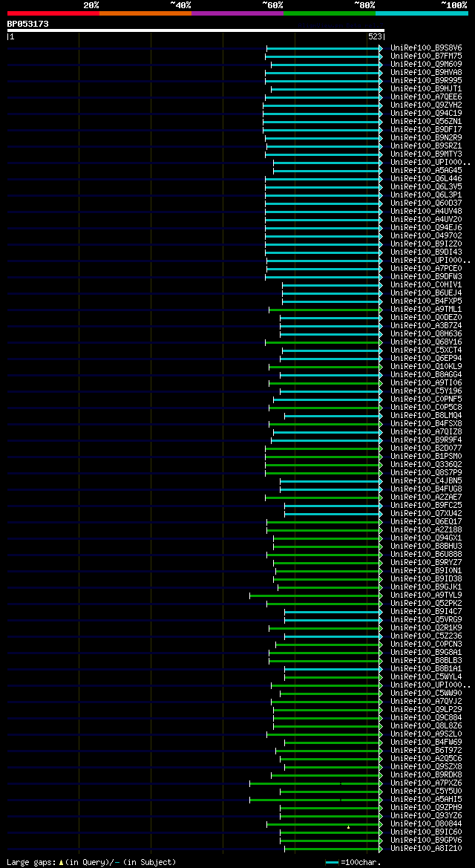The width and height of the screenshot is (475, 868).
Task: Select the UniRef100_A7PXZ6 label
Action: [426, 783]
